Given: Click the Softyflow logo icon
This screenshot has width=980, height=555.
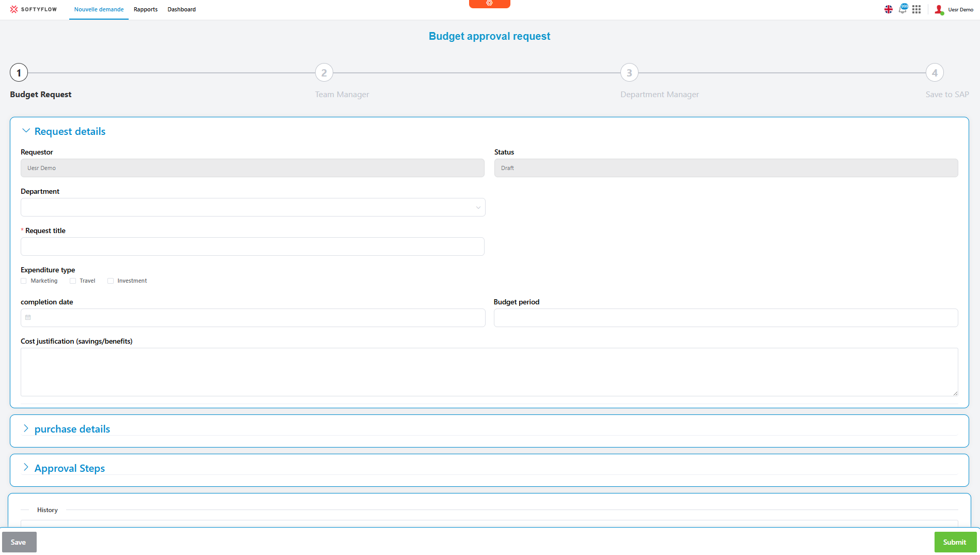Looking at the screenshot, I should [14, 9].
